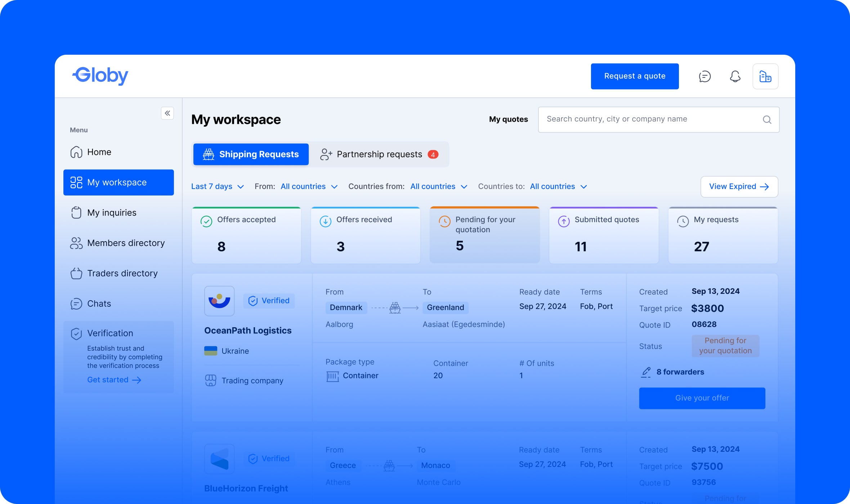This screenshot has height=504, width=850.
Task: Click the Verification shield icon
Action: 76,334
